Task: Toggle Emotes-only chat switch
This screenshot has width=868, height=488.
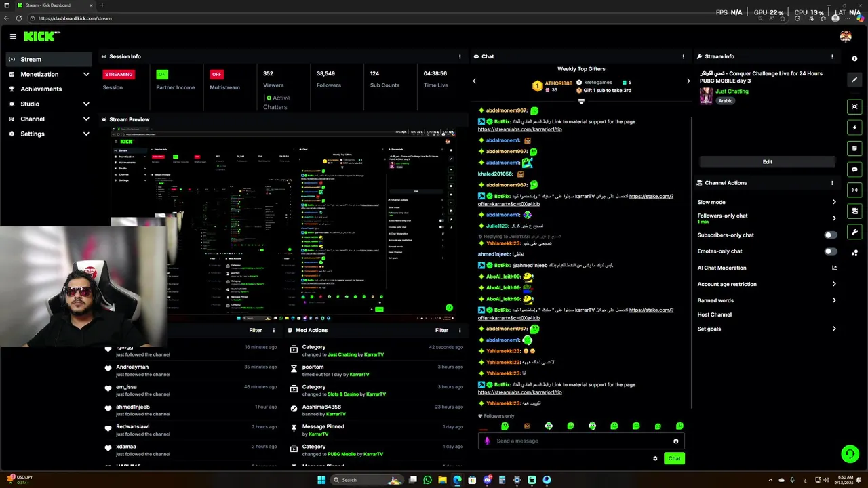Action: tap(830, 251)
